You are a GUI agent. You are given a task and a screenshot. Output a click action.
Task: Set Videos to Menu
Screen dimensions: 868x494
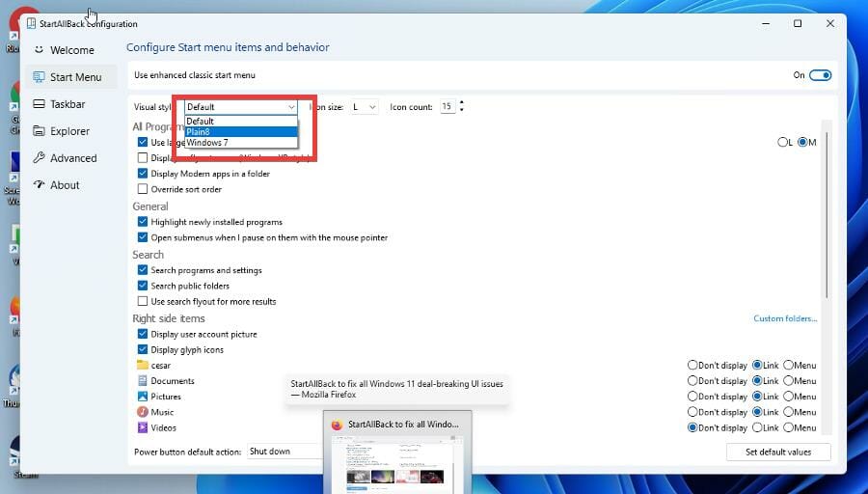(x=788, y=427)
